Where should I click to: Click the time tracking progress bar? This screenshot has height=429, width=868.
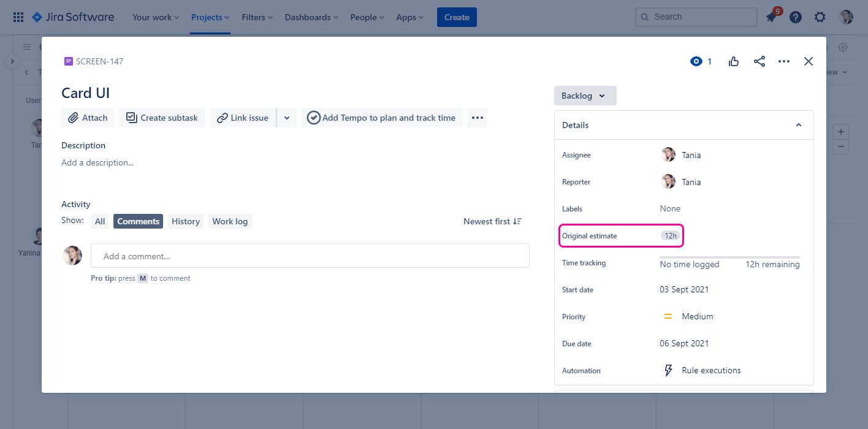pyautogui.click(x=729, y=257)
